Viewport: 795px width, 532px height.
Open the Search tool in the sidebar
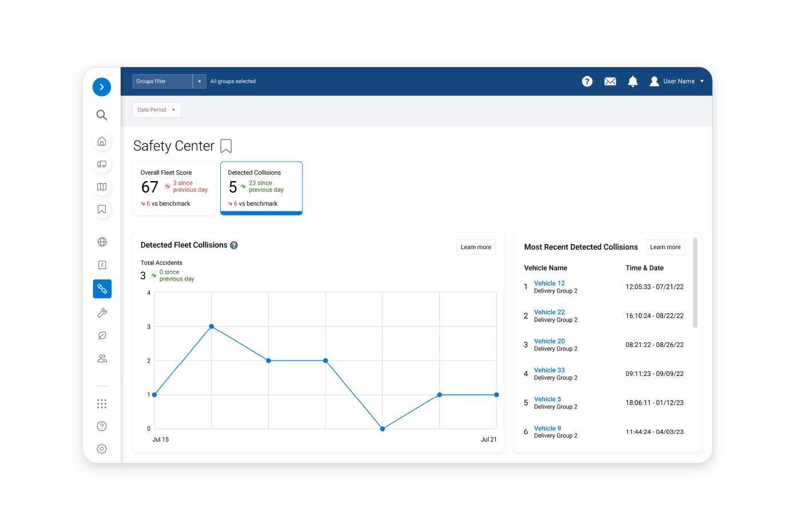tap(101, 115)
